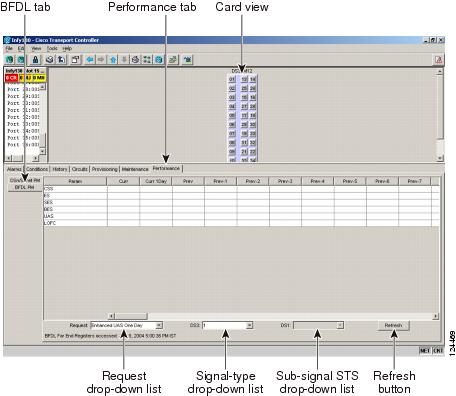The width and height of the screenshot is (456, 396).
Task: Click the Curr 1Day column header
Action: (156, 181)
